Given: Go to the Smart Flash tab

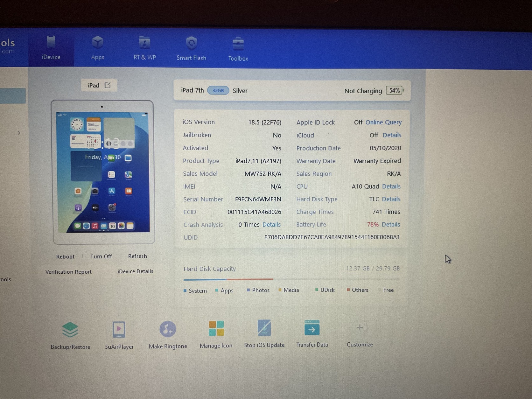Looking at the screenshot, I should coord(191,49).
